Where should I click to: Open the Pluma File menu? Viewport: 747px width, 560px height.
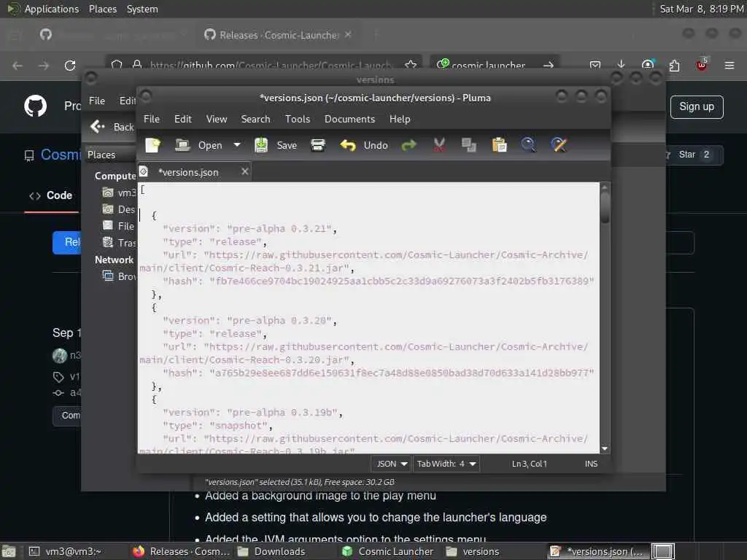tap(152, 119)
